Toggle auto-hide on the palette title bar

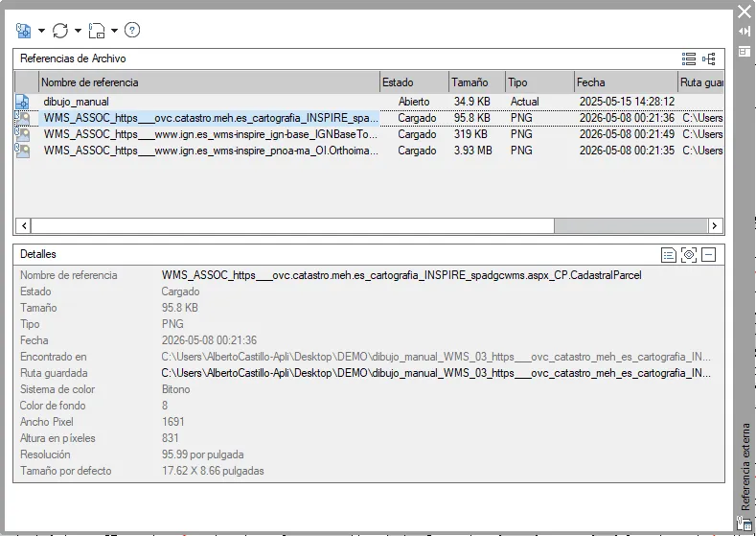[x=745, y=32]
